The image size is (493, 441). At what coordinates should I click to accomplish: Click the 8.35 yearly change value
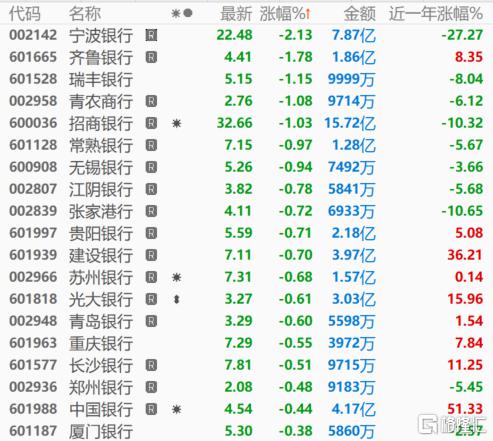coord(469,57)
